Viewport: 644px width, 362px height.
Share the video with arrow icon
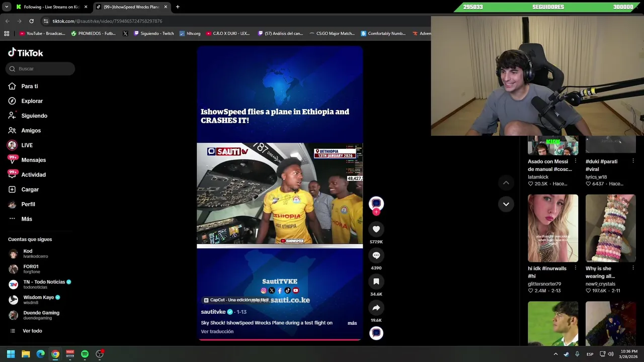coord(376,308)
